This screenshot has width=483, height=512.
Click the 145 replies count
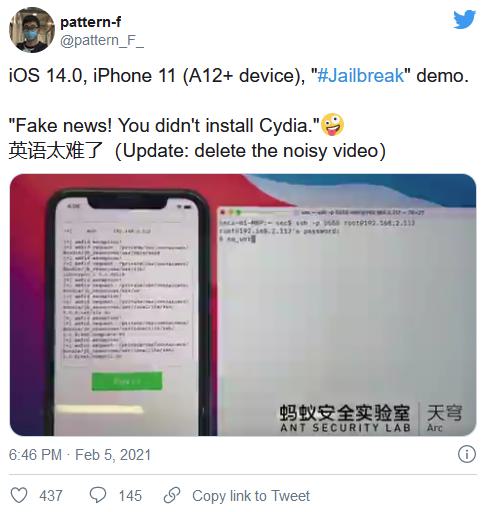point(130,496)
